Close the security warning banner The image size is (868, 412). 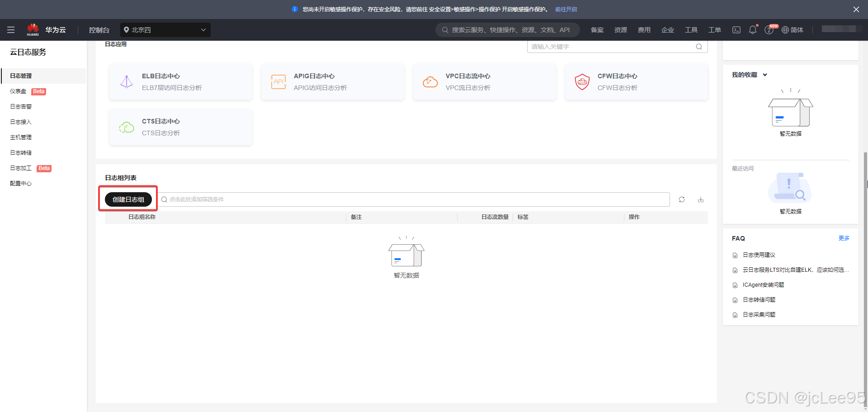tap(856, 9)
